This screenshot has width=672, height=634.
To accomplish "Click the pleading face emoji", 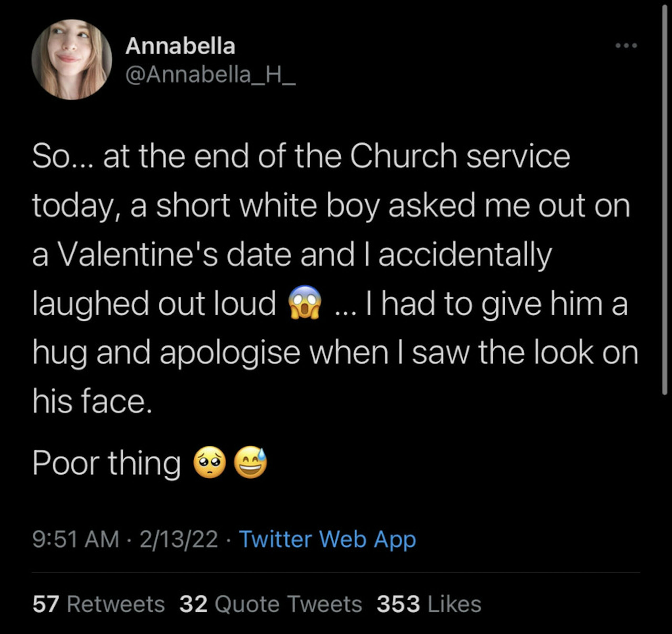I will point(209,462).
